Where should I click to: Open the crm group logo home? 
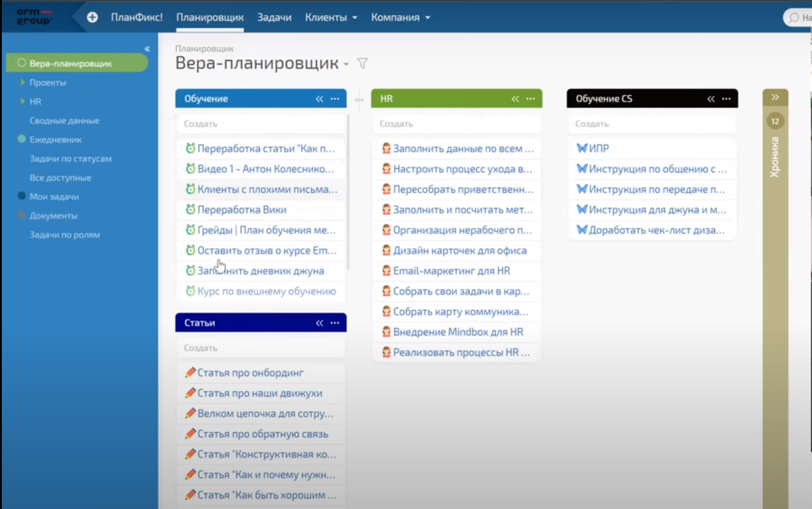(x=34, y=17)
